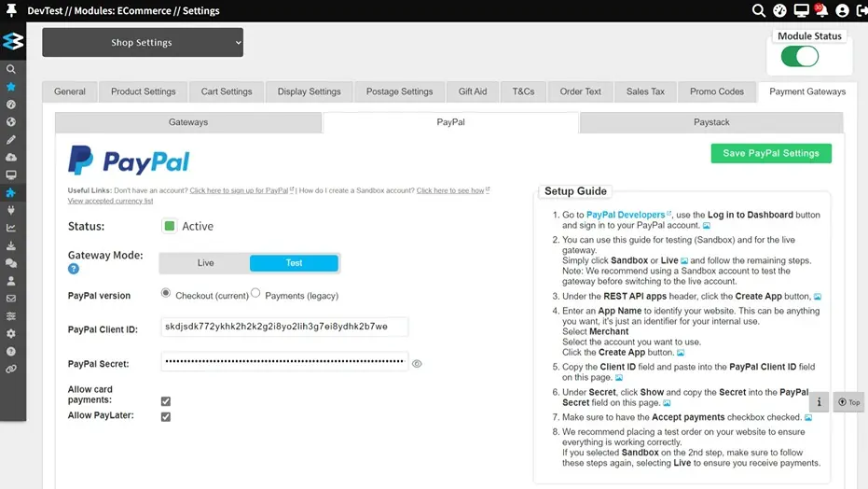
Task: Open the sidebar question mark help icon
Action: [x=11, y=352]
